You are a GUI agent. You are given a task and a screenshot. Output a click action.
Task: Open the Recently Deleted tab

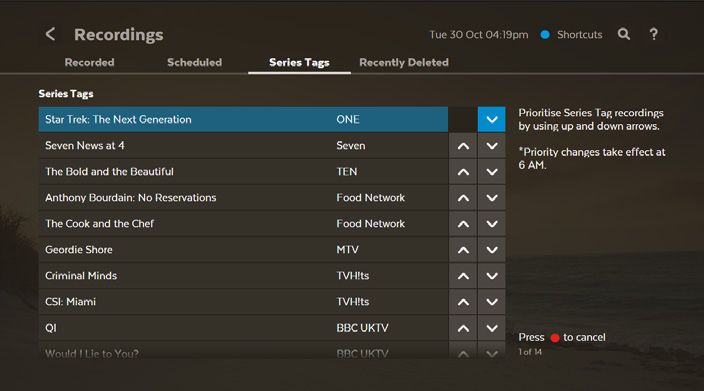pos(404,62)
